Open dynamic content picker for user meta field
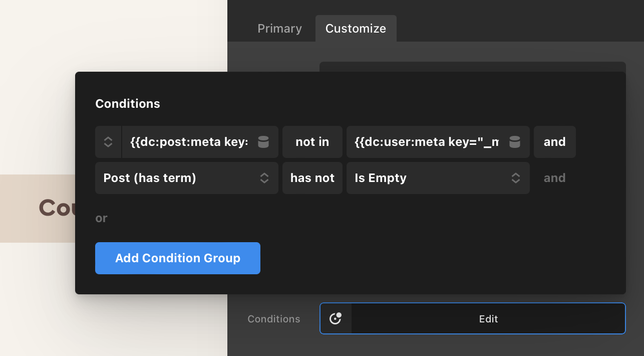Image resolution: width=644 pixels, height=356 pixels. pos(514,142)
